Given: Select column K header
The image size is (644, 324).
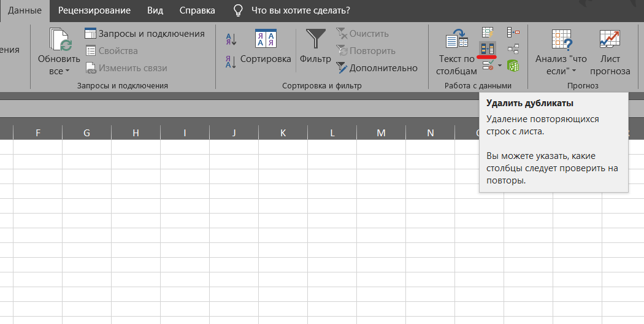Looking at the screenshot, I should point(283,133).
